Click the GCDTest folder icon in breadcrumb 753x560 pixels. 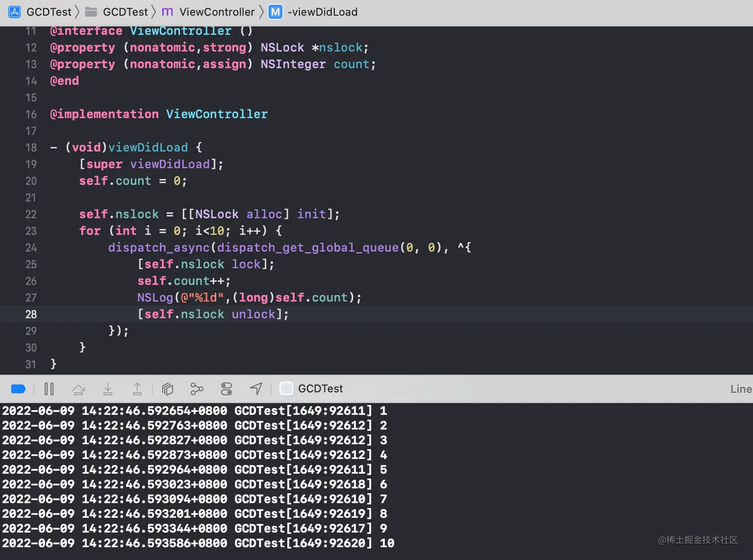click(91, 12)
